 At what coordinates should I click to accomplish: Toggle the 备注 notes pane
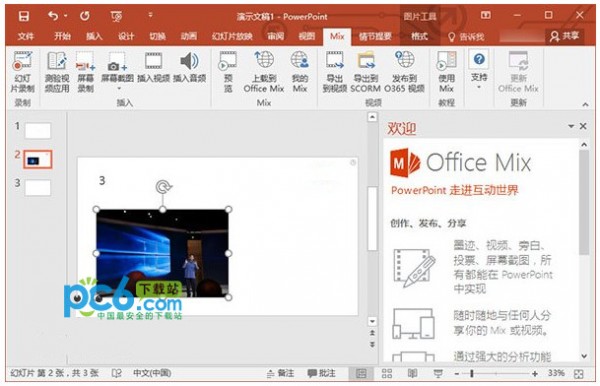pos(280,373)
